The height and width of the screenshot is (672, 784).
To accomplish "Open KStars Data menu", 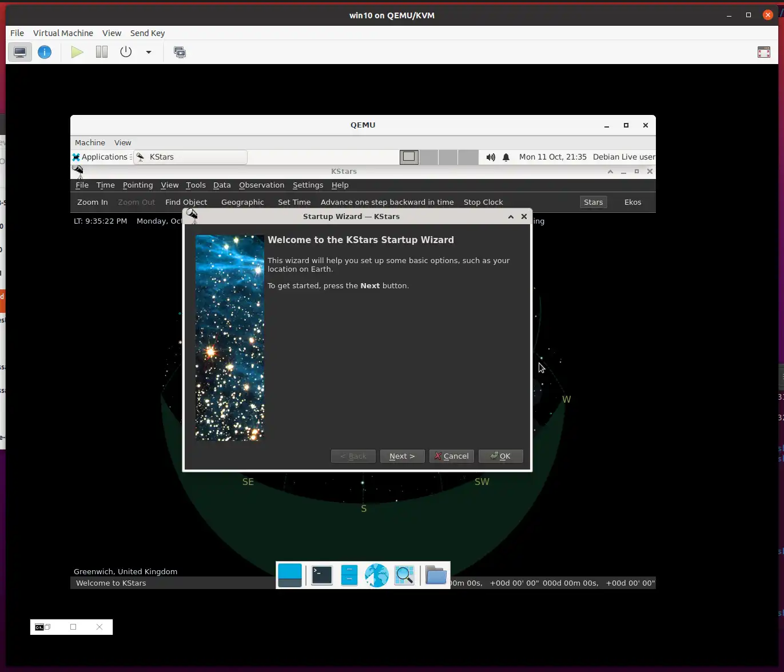I will tap(222, 185).
